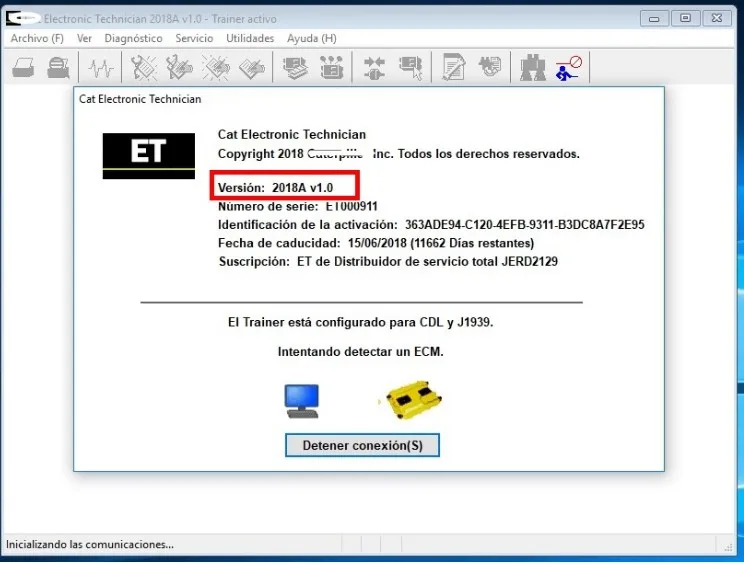Click the 'Fecha de caducidad: 15/06/2018' line
The height and width of the screenshot is (563, 744).
pos(376,243)
